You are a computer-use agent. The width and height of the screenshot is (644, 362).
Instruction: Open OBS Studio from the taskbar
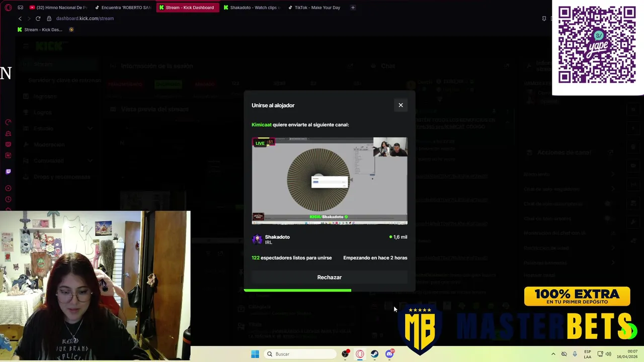pos(345,354)
